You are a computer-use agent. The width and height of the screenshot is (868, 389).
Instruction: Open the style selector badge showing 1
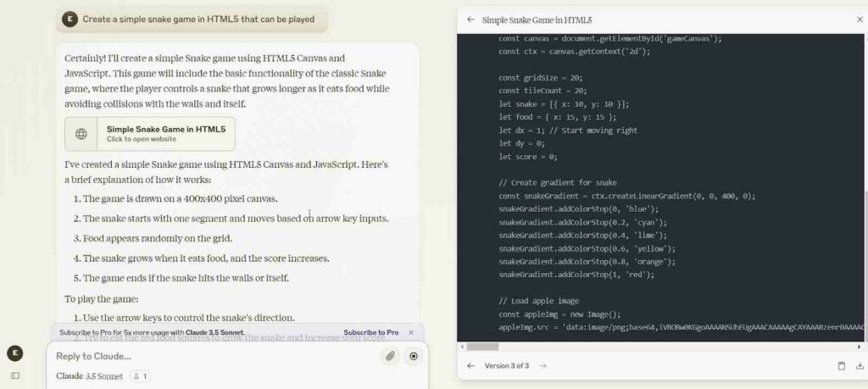tap(141, 375)
